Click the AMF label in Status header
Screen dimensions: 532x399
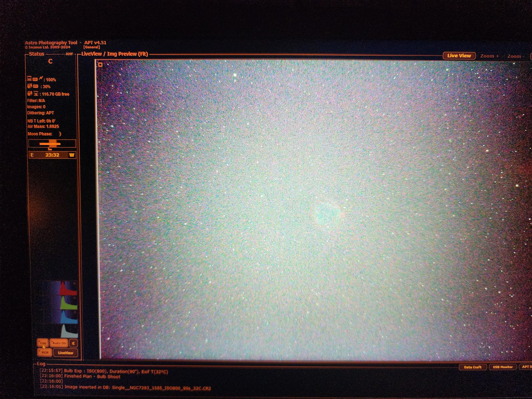pyautogui.click(x=69, y=54)
